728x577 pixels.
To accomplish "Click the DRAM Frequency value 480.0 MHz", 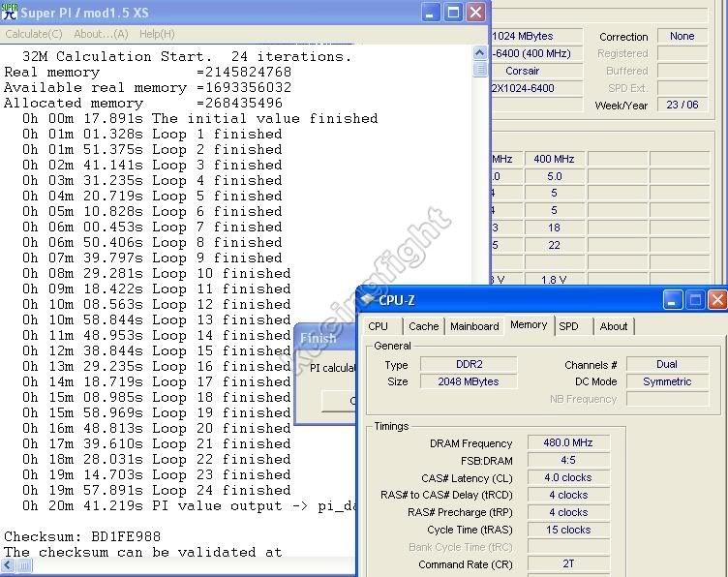I will pyautogui.click(x=568, y=442).
